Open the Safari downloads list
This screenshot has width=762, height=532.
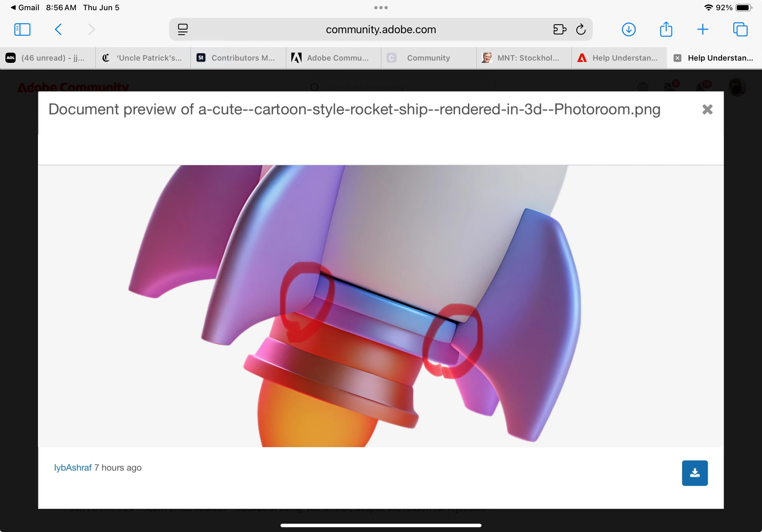(x=629, y=30)
